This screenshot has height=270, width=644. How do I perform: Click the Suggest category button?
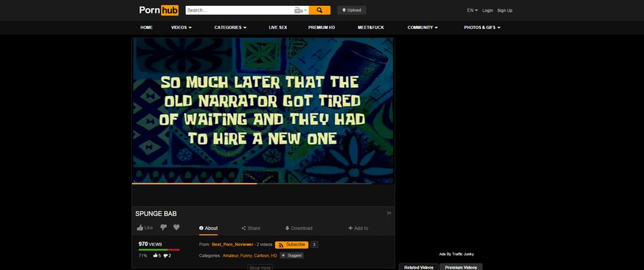291,256
